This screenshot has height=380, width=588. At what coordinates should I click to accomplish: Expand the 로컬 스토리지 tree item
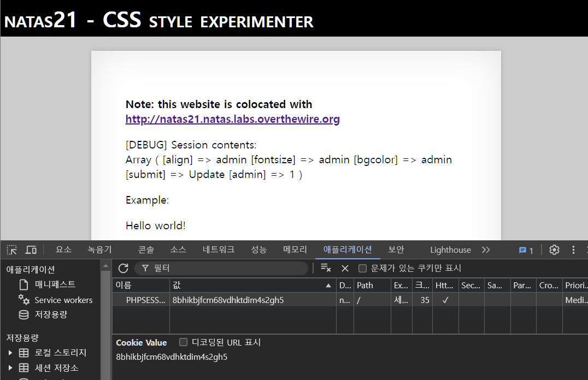(x=10, y=353)
